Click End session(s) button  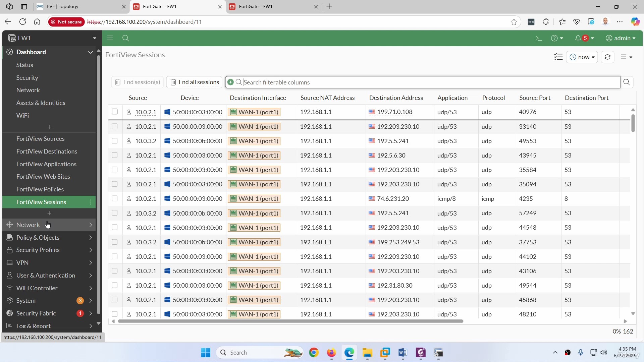(138, 82)
